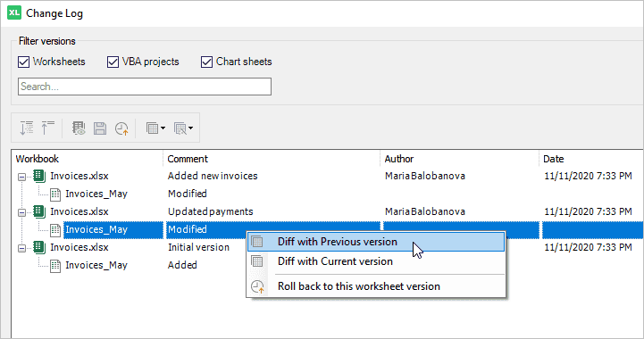Click the selected Invoices_May worksheet icon
The width and height of the screenshot is (644, 339).
tap(55, 230)
